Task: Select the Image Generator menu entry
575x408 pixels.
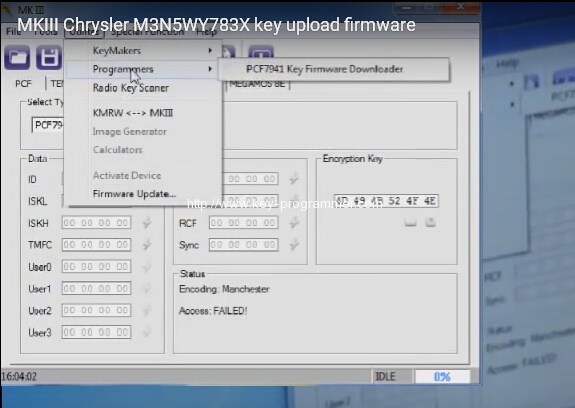Action: coord(143,131)
